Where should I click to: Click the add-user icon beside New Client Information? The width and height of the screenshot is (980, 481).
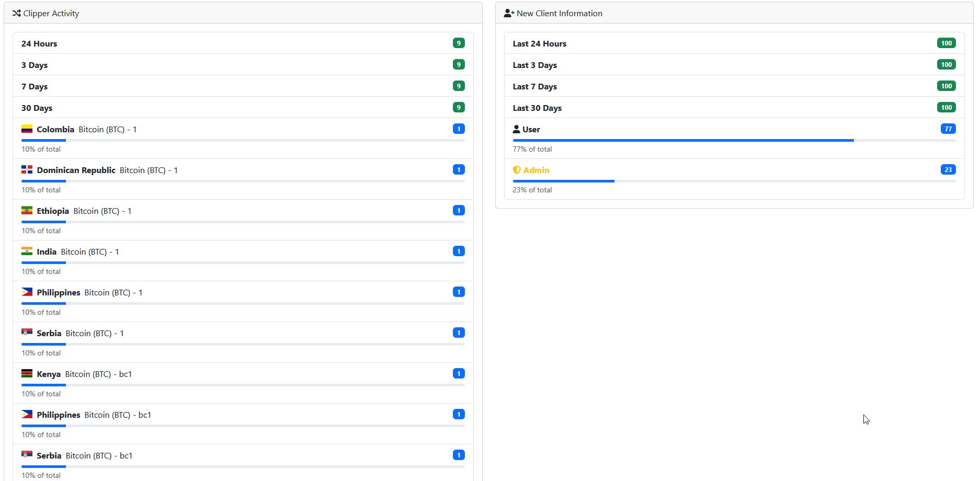click(509, 13)
